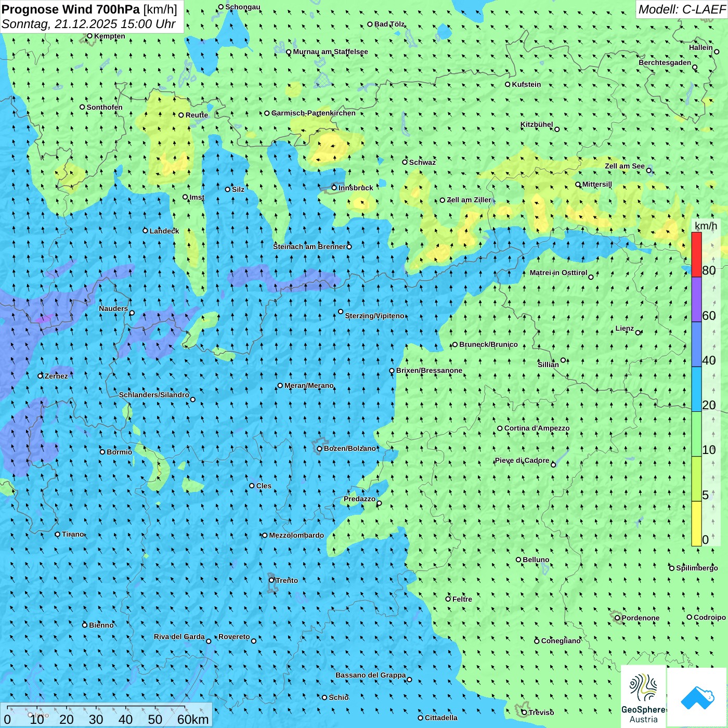Click the 'Cles' label
This screenshot has height=728, width=728.
tap(264, 486)
